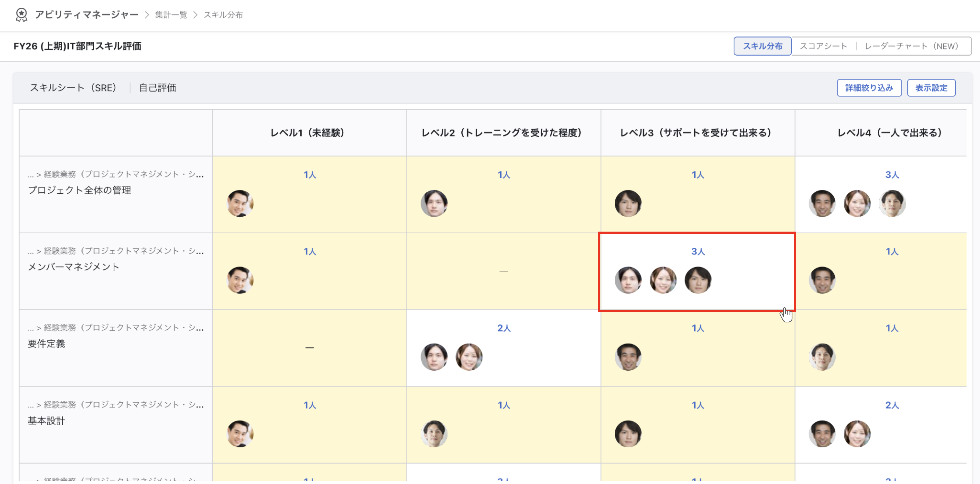Image resolution: width=980 pixels, height=484 pixels.
Task: Select プロジェクト全体の管理 row label
Action: [x=79, y=190]
